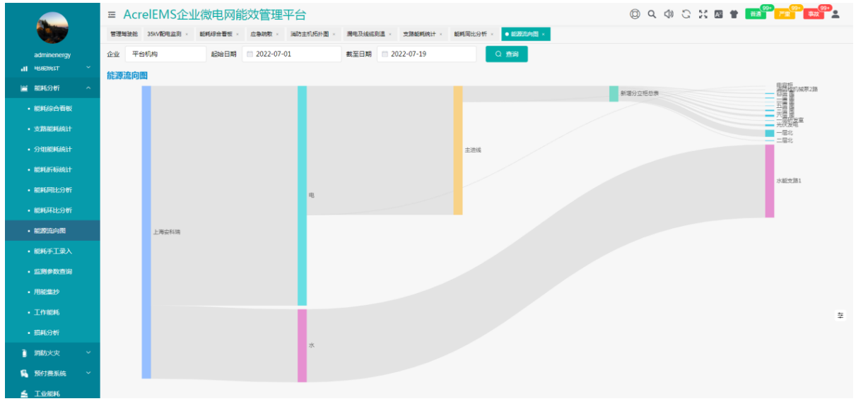Click the 查询 query button

tap(506, 54)
